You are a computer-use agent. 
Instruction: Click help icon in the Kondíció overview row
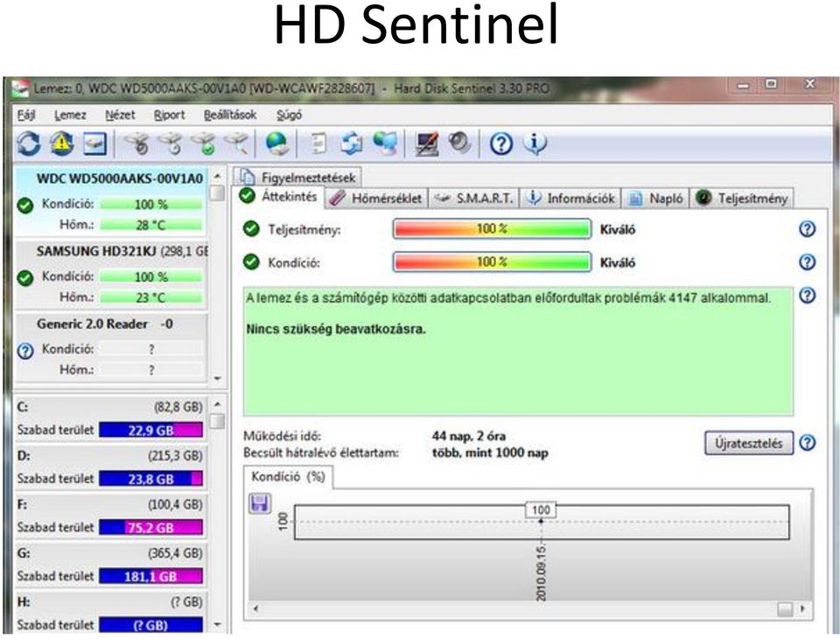tap(808, 262)
